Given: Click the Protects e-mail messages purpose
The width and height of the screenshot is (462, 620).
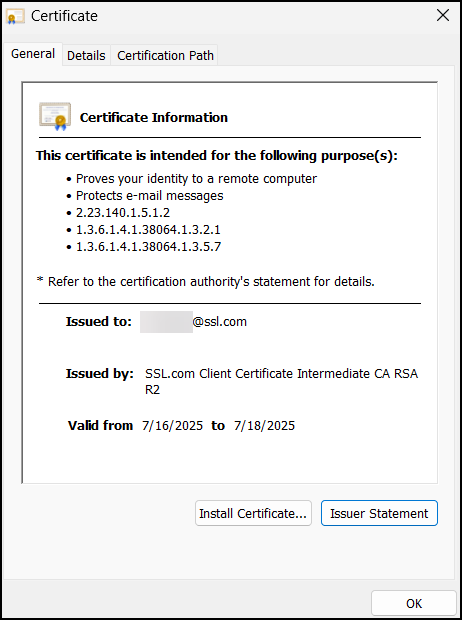Looking at the screenshot, I should coord(150,196).
